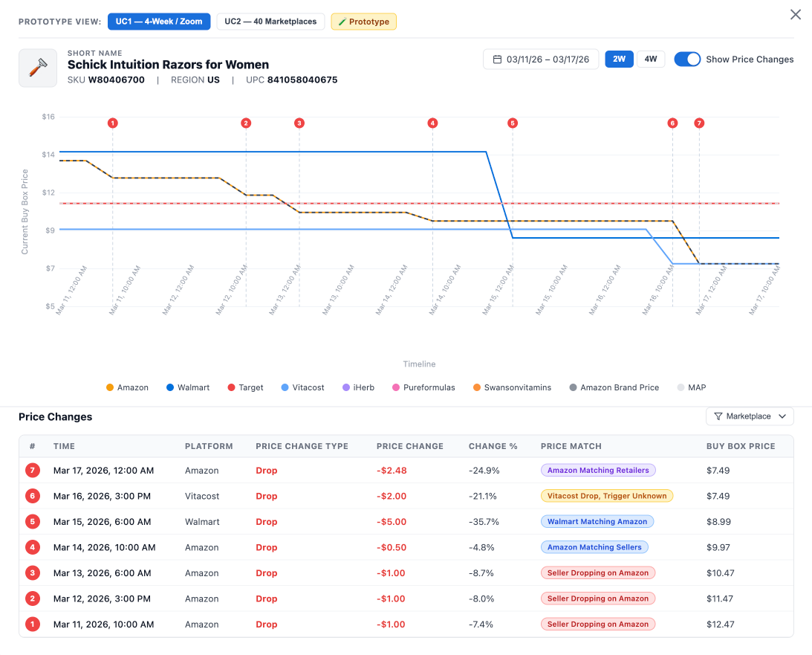Click the calendar icon in date range

[x=497, y=59]
